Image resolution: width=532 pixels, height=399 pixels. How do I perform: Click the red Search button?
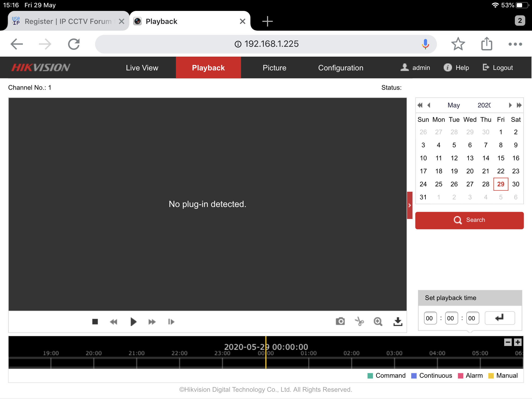469,220
